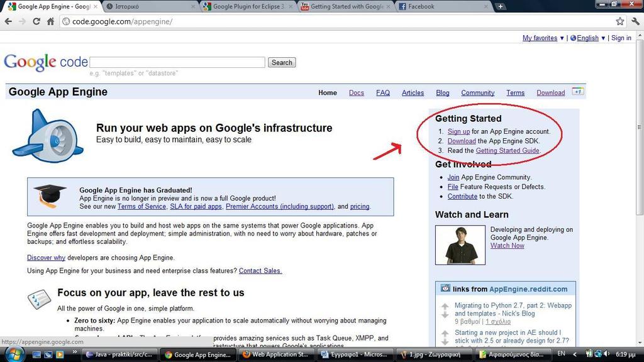Open the Getting Started Guide link

pos(508,151)
